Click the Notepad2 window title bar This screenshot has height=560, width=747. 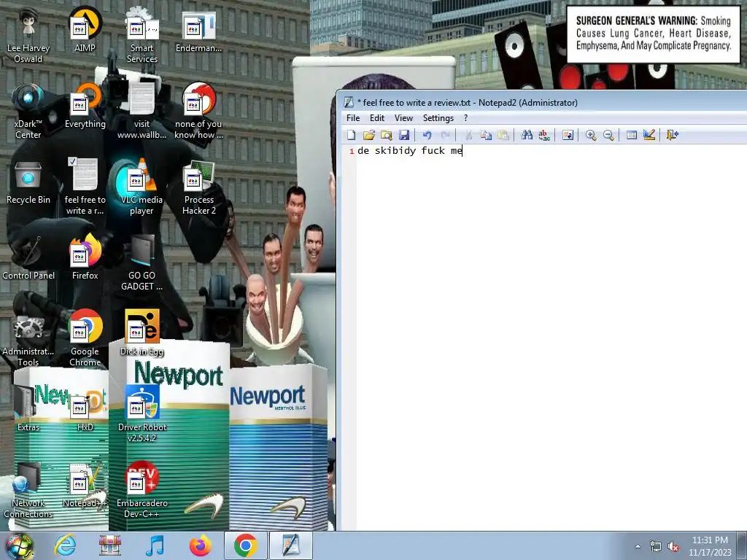(543, 102)
